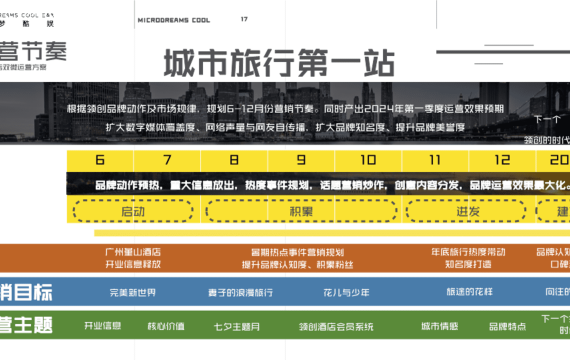Select 广州萝山酒店 text in the orange bar
The height and width of the screenshot is (360, 570).
(x=133, y=252)
